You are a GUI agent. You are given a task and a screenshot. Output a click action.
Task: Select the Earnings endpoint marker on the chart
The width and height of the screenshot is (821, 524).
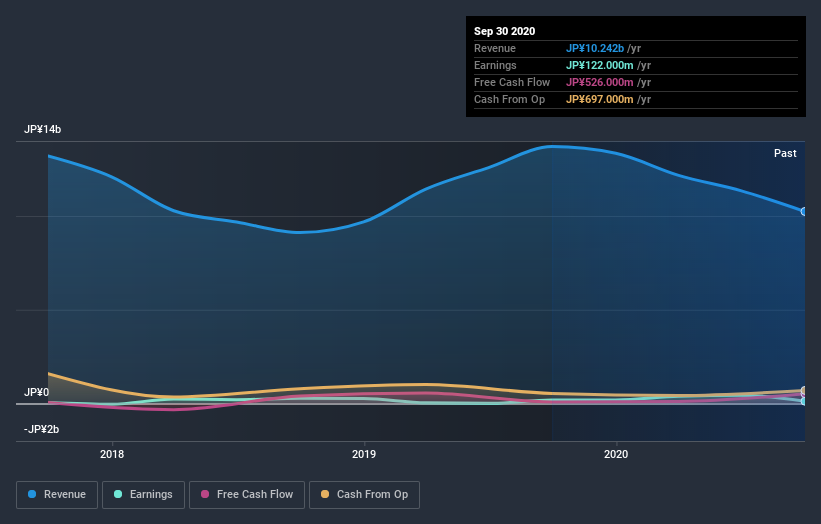tap(803, 402)
